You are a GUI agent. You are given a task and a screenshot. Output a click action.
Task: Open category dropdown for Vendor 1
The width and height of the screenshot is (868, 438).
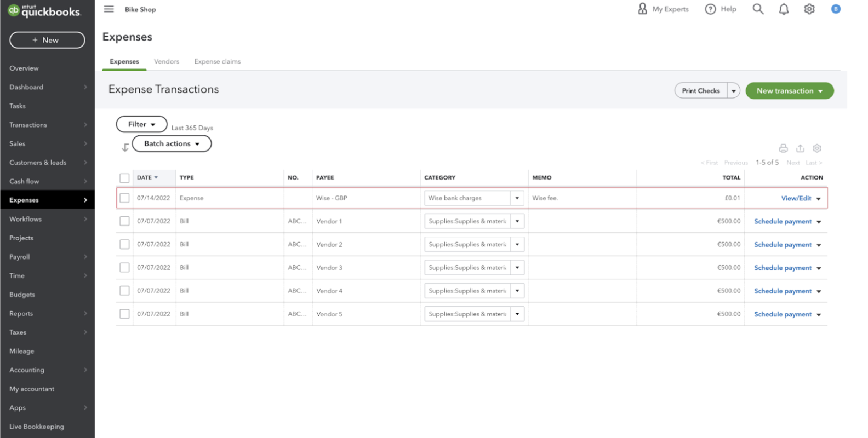point(517,221)
